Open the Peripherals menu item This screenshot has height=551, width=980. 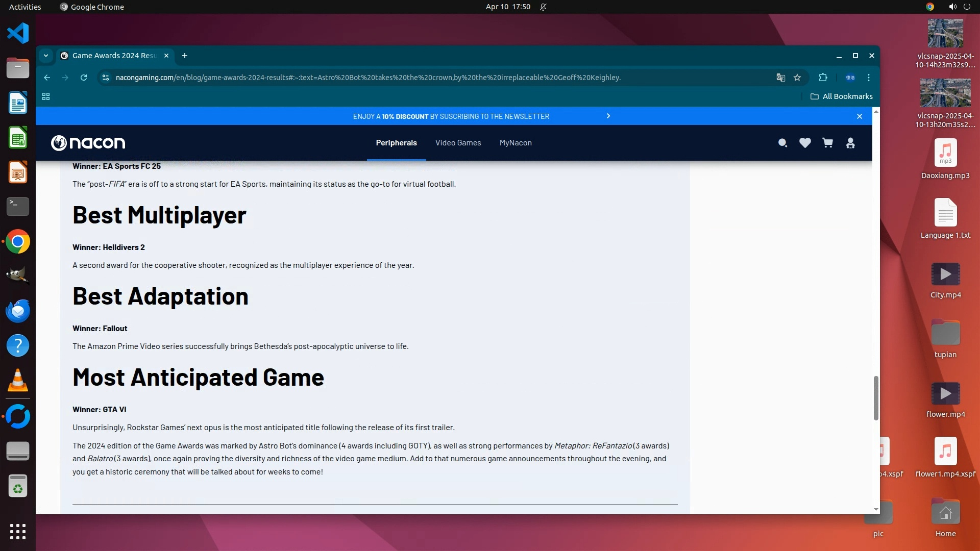(x=396, y=143)
